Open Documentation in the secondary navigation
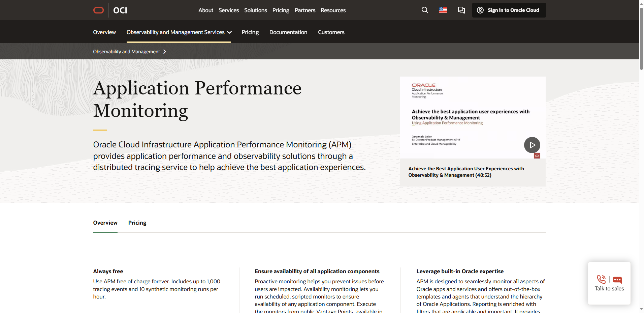The height and width of the screenshot is (313, 644). pyautogui.click(x=288, y=32)
